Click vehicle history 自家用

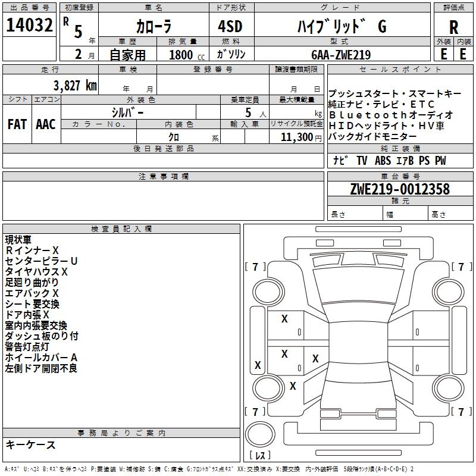127,55
